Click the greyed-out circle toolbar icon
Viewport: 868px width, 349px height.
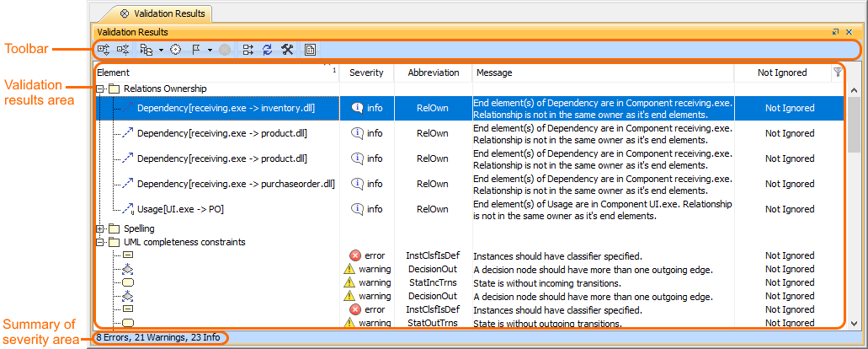pos(225,51)
